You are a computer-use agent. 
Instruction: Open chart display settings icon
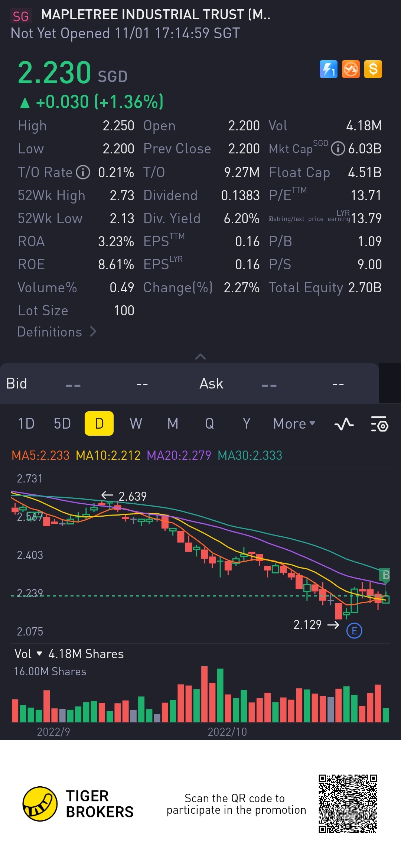click(379, 424)
